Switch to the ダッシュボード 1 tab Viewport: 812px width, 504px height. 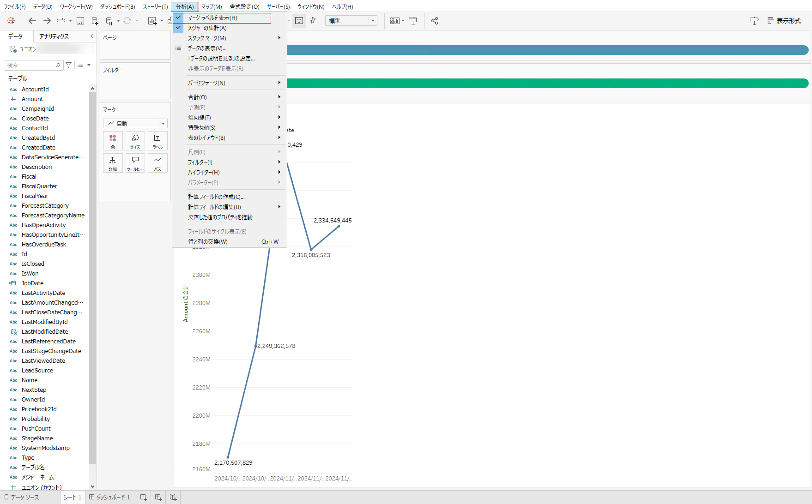coord(110,497)
